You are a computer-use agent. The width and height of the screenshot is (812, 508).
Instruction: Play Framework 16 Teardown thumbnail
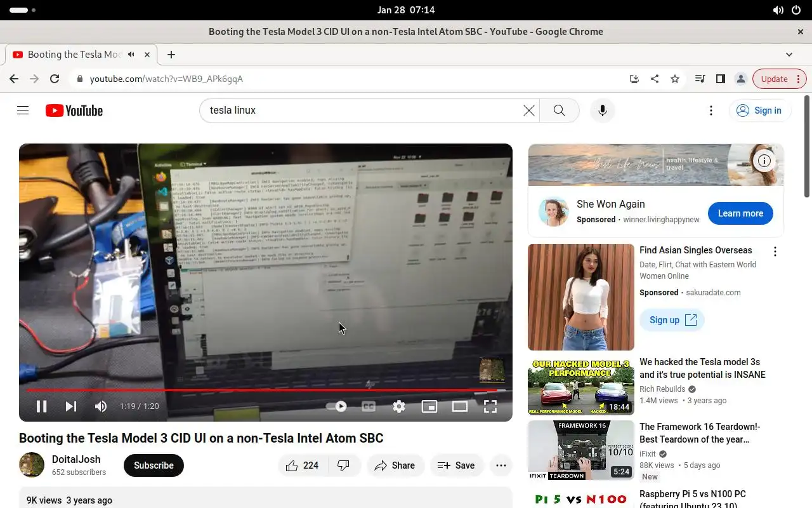[x=581, y=450]
